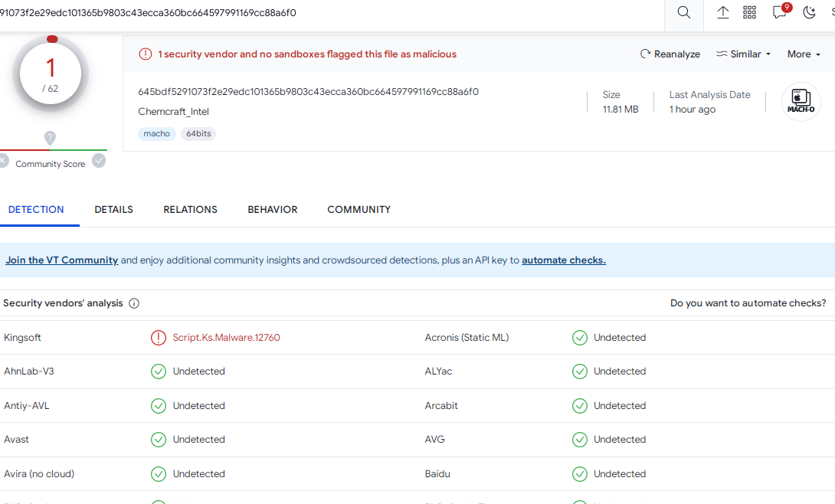The width and height of the screenshot is (835, 504).
Task: Click the search magnifier icon
Action: [683, 13]
